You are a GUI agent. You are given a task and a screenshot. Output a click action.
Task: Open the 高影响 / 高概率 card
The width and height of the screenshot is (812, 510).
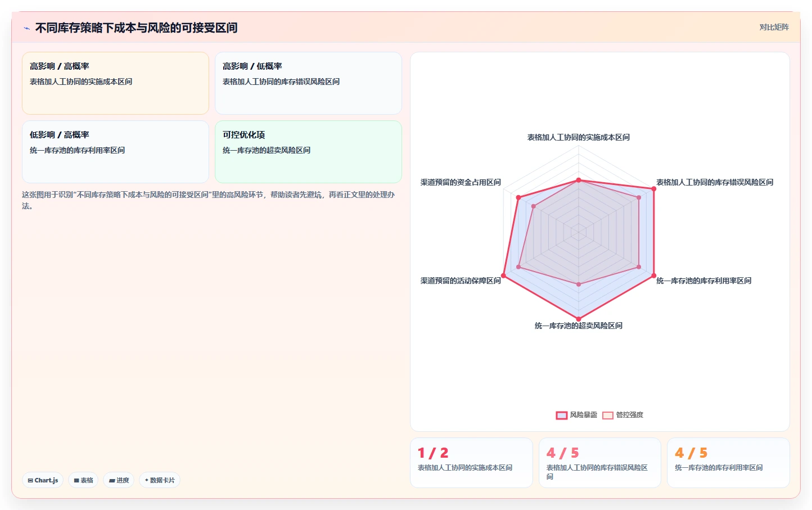click(115, 83)
